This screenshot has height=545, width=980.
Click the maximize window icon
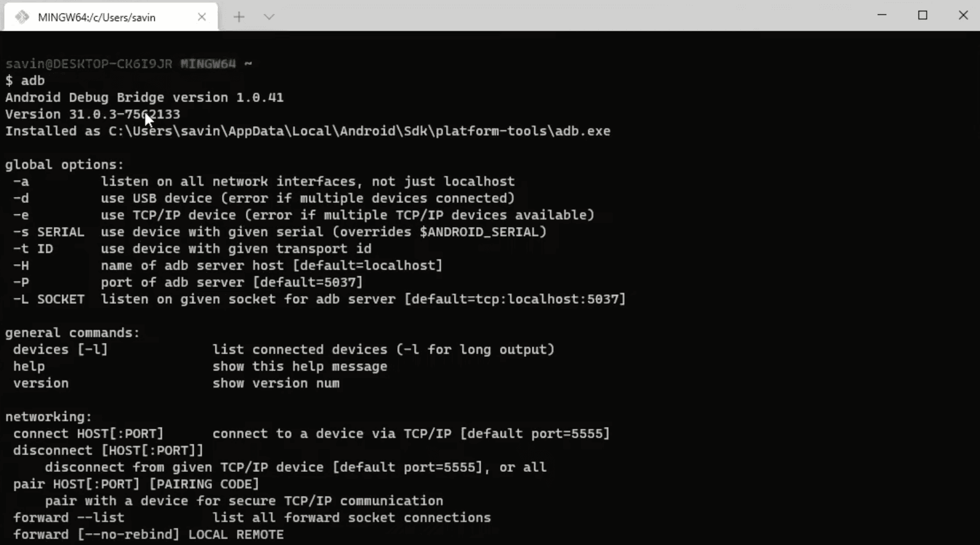click(x=923, y=15)
